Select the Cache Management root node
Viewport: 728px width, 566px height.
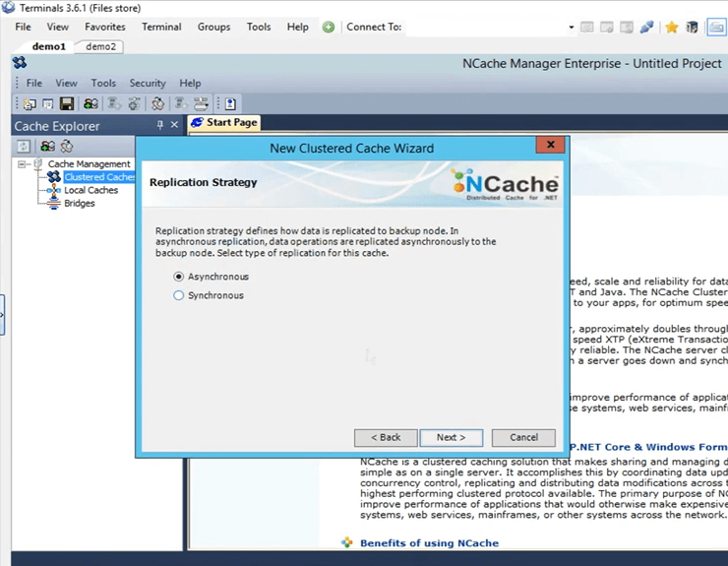pos(90,164)
